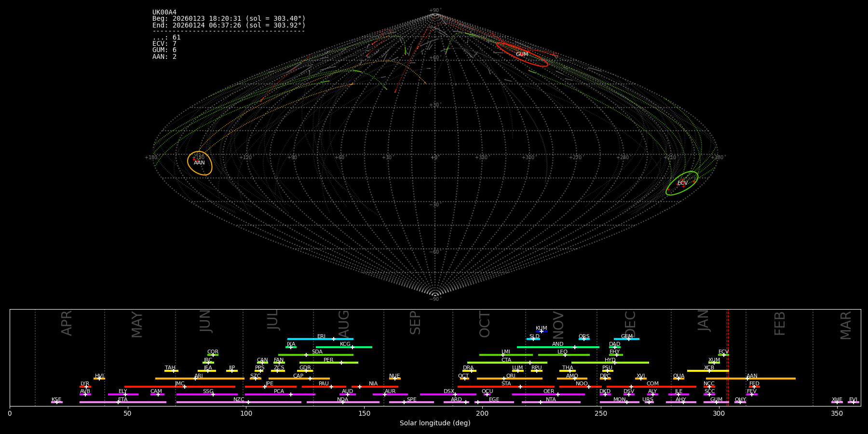Click the green ECV bar in the timeline

pos(723,355)
